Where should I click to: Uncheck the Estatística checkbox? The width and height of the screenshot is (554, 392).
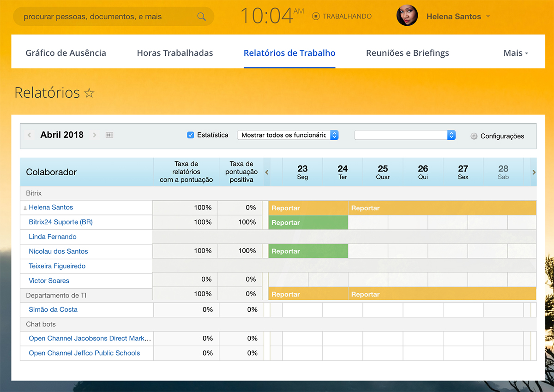190,135
